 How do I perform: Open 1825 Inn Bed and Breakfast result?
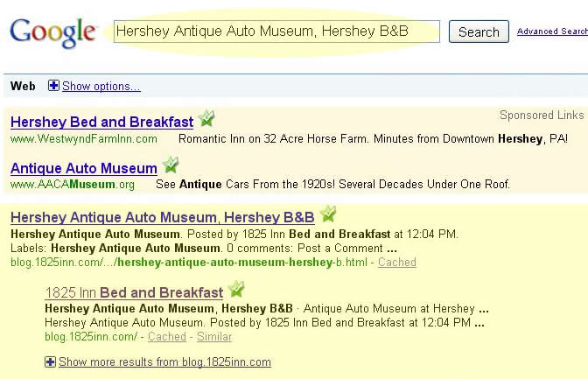click(x=134, y=292)
